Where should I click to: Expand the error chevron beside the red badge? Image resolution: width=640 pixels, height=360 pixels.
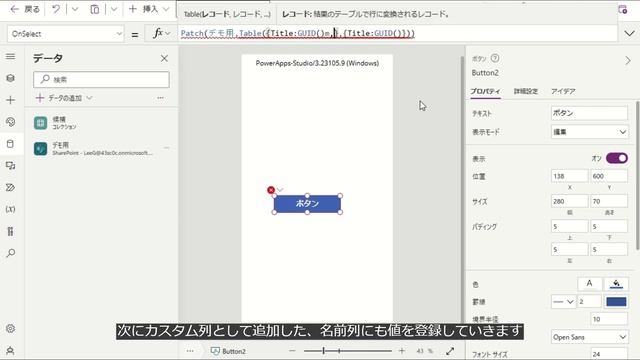(x=280, y=190)
